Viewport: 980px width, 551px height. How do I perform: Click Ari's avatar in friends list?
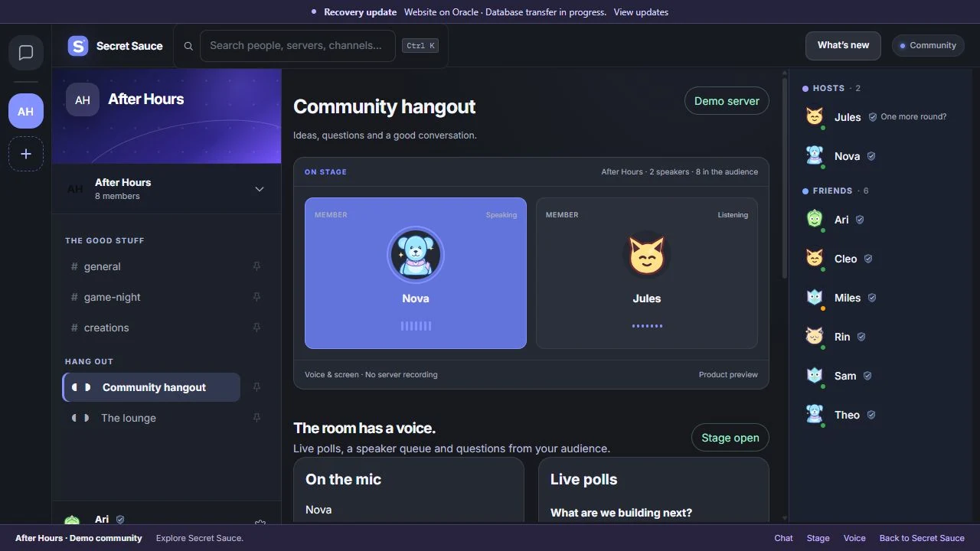coord(815,220)
